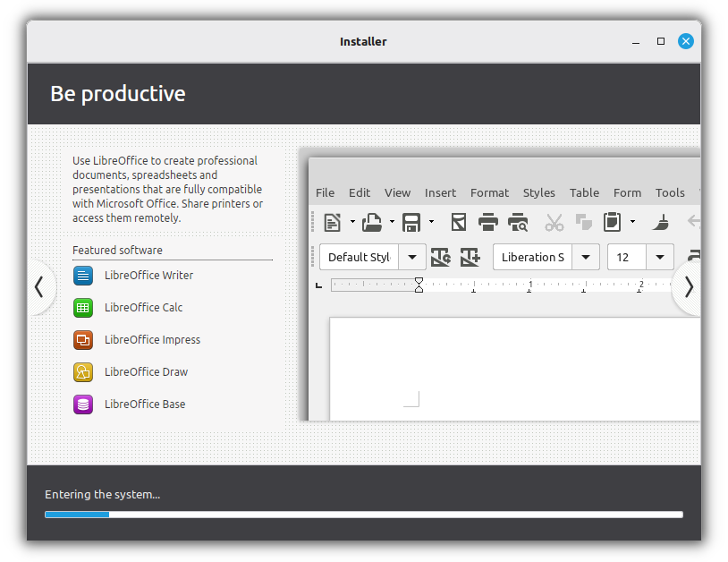The image size is (728, 562).
Task: Open the Print Preview tool
Action: [x=518, y=222]
